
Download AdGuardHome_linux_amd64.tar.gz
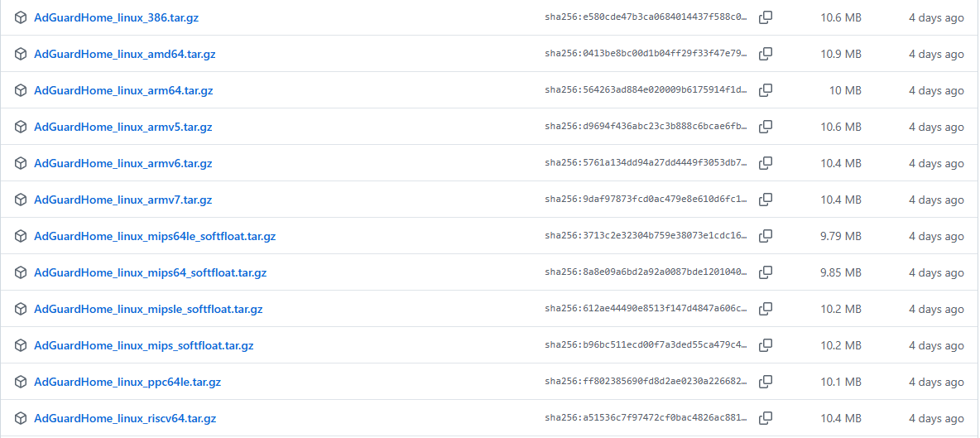[124, 54]
